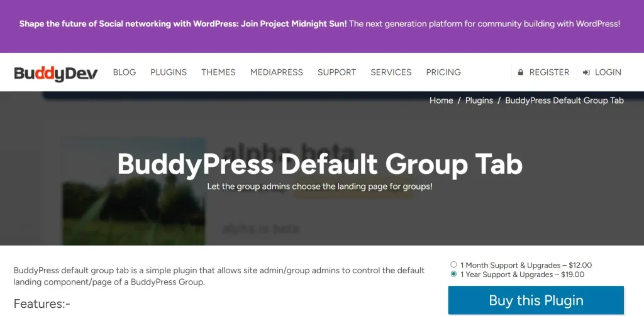The width and height of the screenshot is (644, 316).
Task: Click the Buy this Plugin button
Action: (x=536, y=300)
